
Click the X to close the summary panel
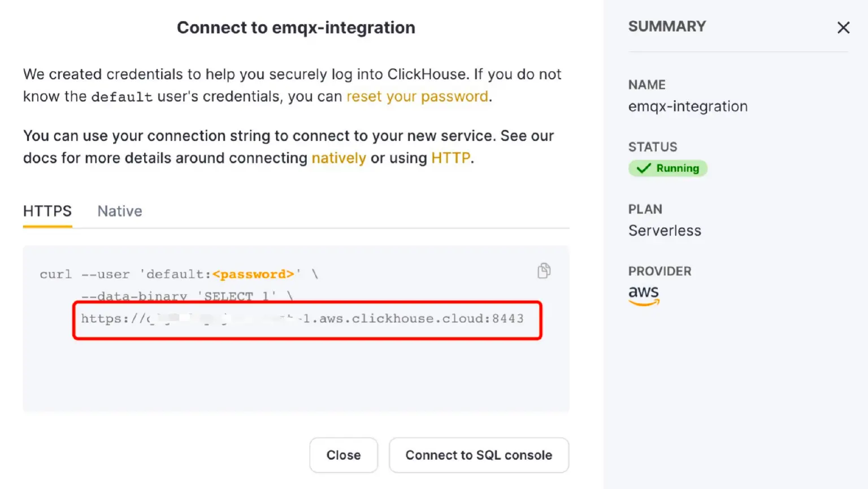coord(843,27)
